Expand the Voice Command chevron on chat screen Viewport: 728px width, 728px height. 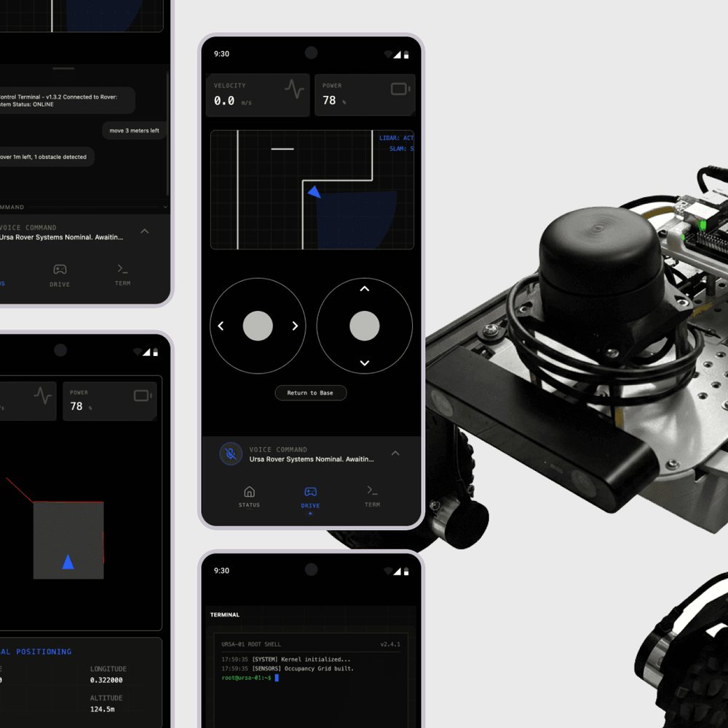tap(144, 232)
